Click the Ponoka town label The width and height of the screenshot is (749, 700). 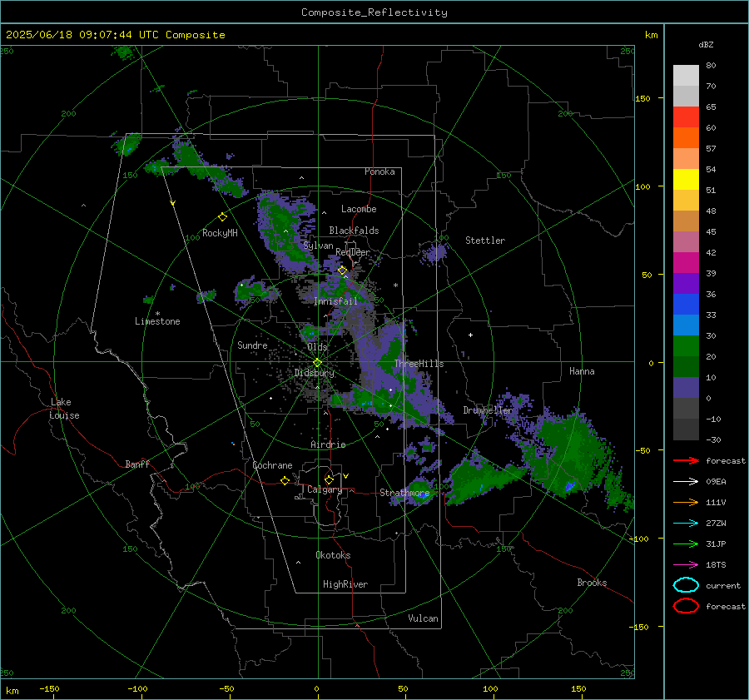tap(379, 171)
